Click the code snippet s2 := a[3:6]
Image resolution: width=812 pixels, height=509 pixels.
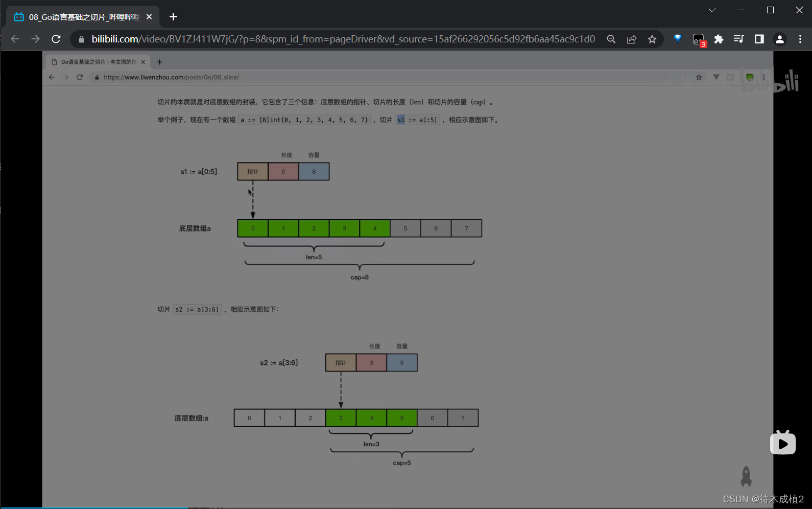coord(197,309)
